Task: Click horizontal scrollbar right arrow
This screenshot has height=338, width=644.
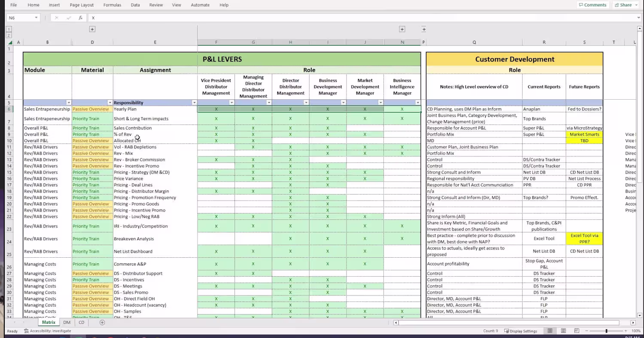Action: (633, 323)
